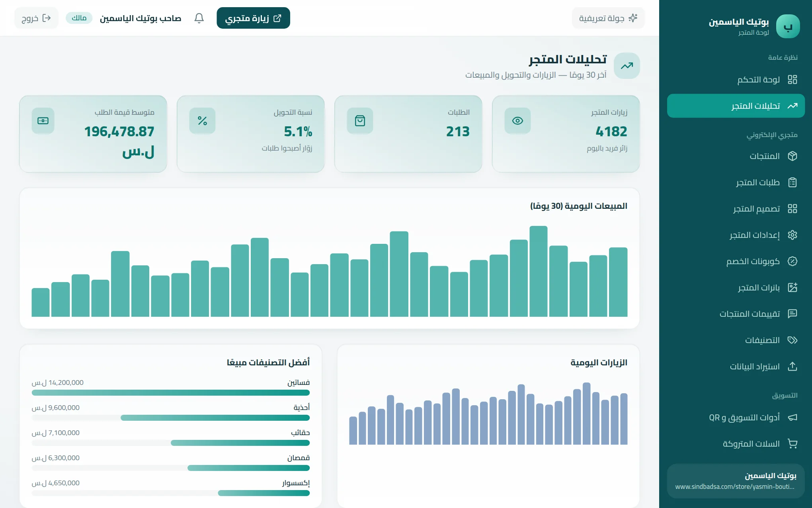Screen dimensions: 812x508
Task: Select تحليلات المتجر in the sidebar
Action: (736, 106)
